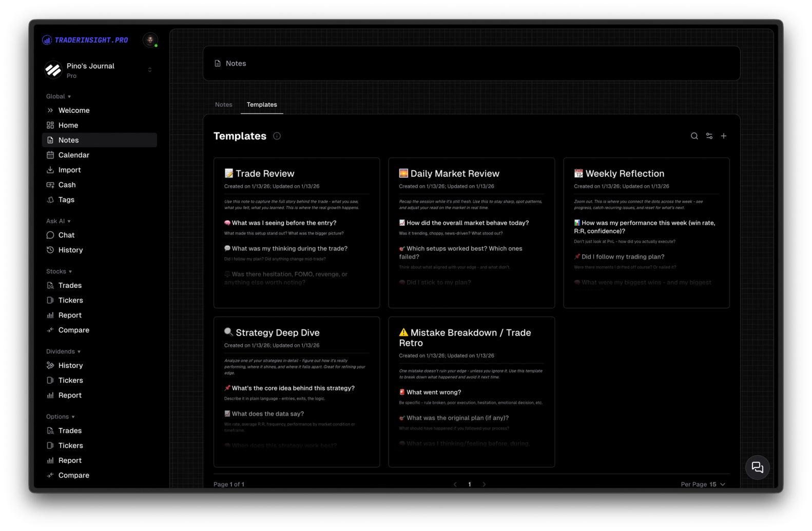Click "What's the core idea behind this strategy?"

click(x=289, y=388)
